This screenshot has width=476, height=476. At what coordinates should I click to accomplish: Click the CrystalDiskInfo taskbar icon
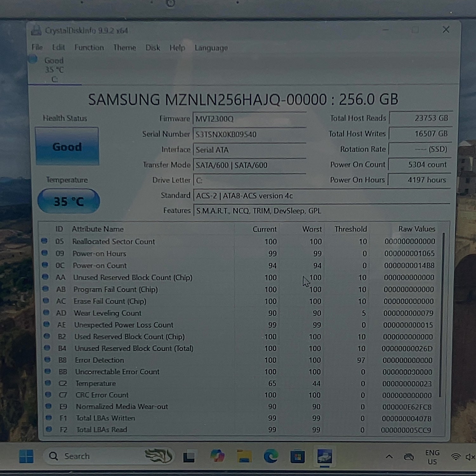(x=324, y=456)
